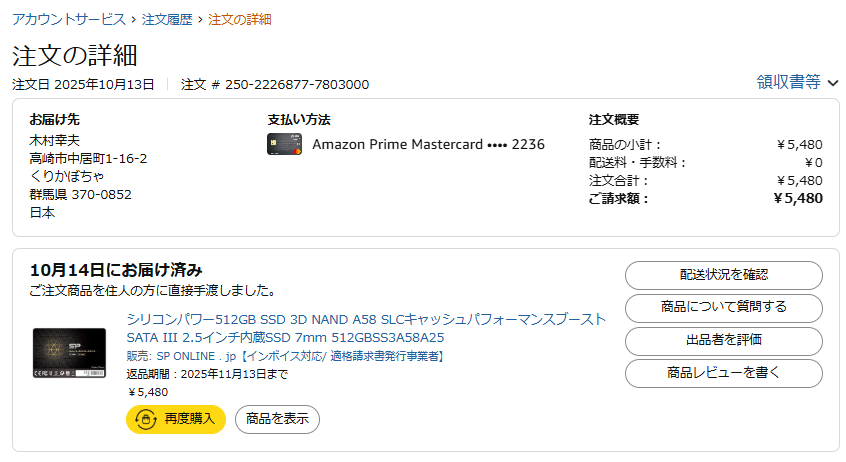Click the breadcrumb arrow after アカウントサービス
The image size is (846, 462).
click(x=134, y=20)
